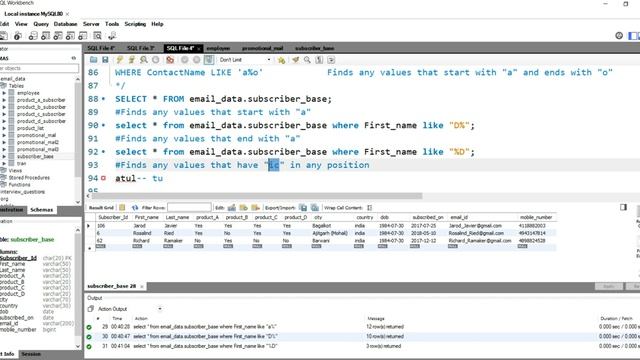Screen dimensions: 640x360
Task: Stop the running query execution
Action: 156,60
